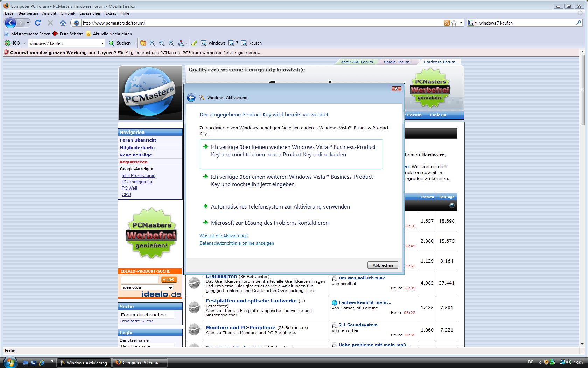Find the word 'windows' with its toolbar icon
This screenshot has height=368, width=588.
tap(213, 43)
